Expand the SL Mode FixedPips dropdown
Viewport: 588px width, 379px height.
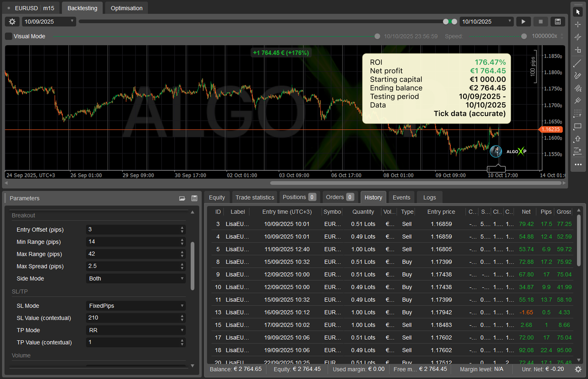136,306
